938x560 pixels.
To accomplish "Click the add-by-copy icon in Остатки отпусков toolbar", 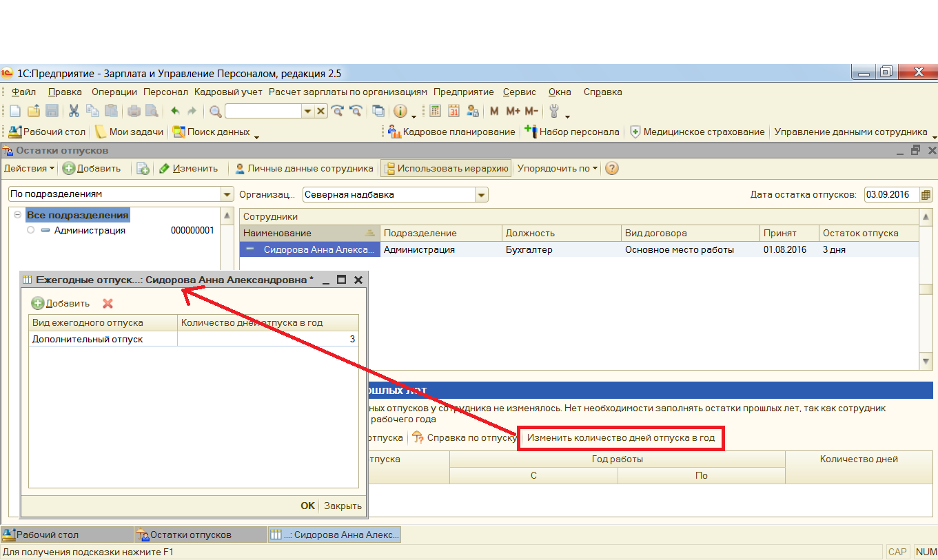I will 143,168.
